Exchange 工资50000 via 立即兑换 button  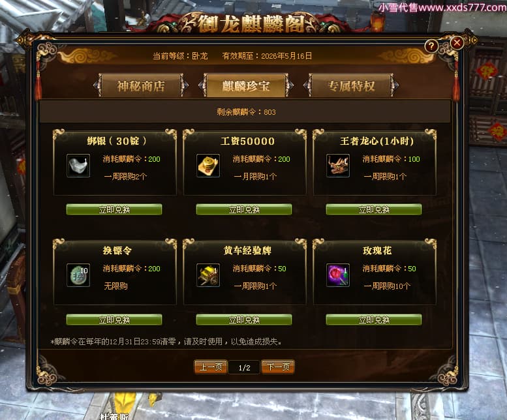244,209
